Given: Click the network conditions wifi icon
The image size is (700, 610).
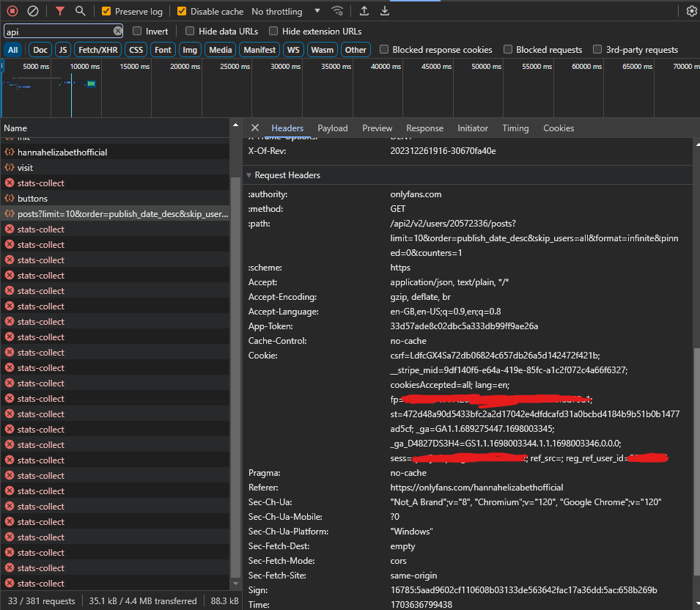Looking at the screenshot, I should [337, 12].
